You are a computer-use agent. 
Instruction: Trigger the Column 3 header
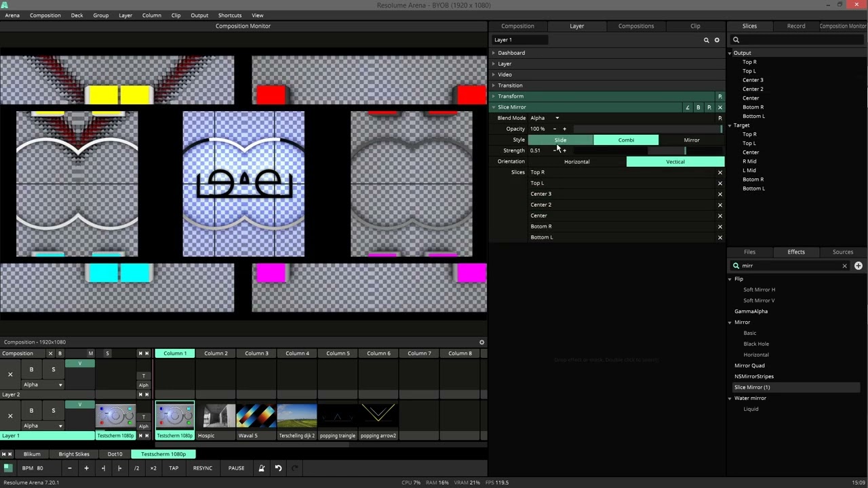click(256, 353)
